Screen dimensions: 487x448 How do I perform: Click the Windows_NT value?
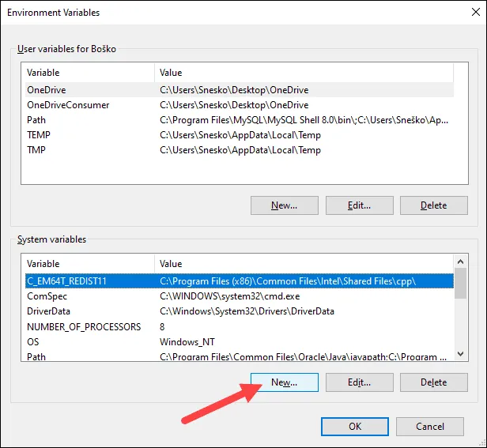187,342
